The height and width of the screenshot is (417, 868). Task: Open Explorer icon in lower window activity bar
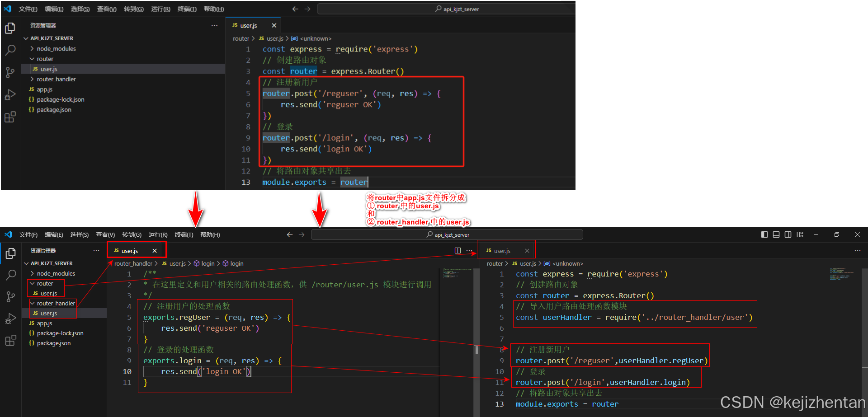point(10,253)
